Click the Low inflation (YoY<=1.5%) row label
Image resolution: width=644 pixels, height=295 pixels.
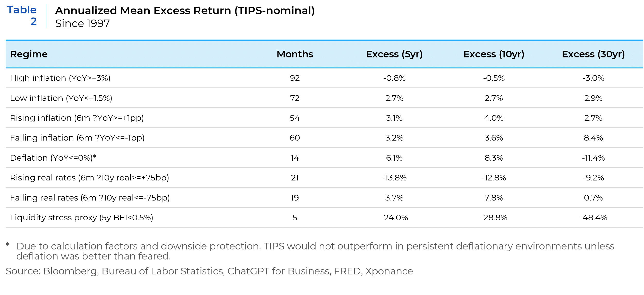61,98
